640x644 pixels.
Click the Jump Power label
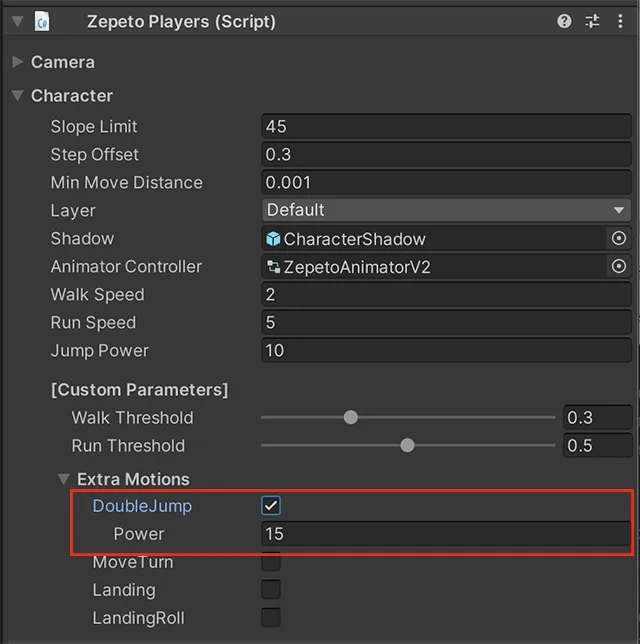pos(99,350)
